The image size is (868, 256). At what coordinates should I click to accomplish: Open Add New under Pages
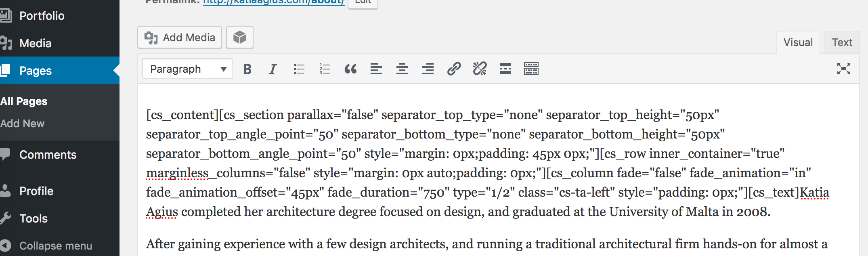[23, 124]
